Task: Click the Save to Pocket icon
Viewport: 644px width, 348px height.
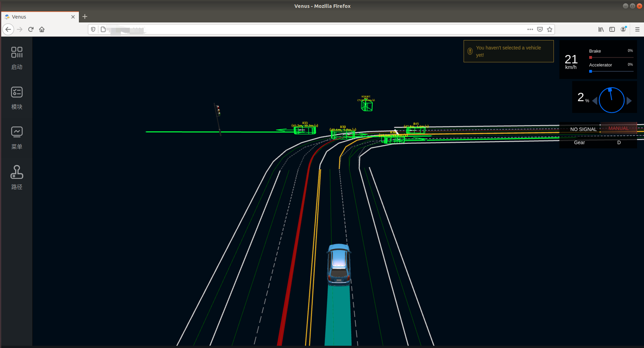Action: pyautogui.click(x=540, y=29)
